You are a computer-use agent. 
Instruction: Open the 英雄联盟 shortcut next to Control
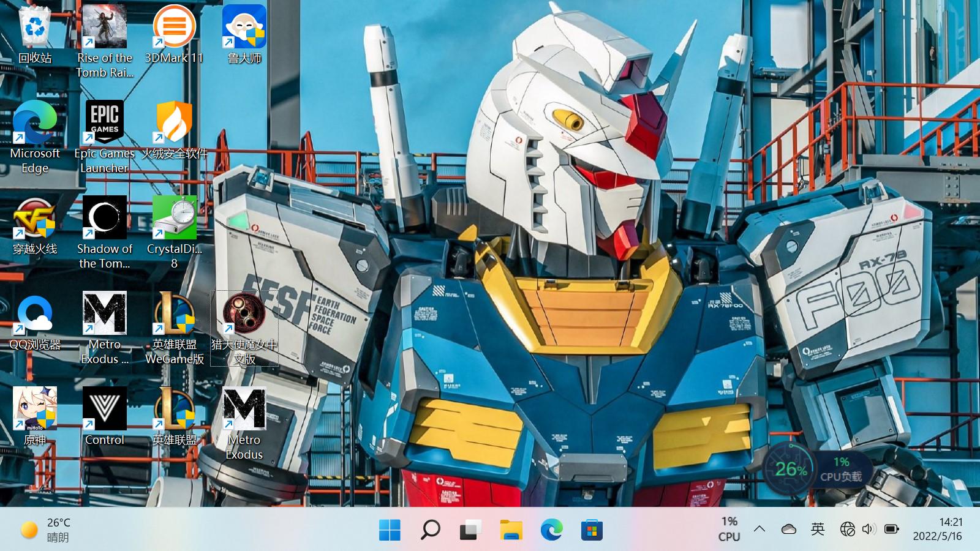pos(175,416)
